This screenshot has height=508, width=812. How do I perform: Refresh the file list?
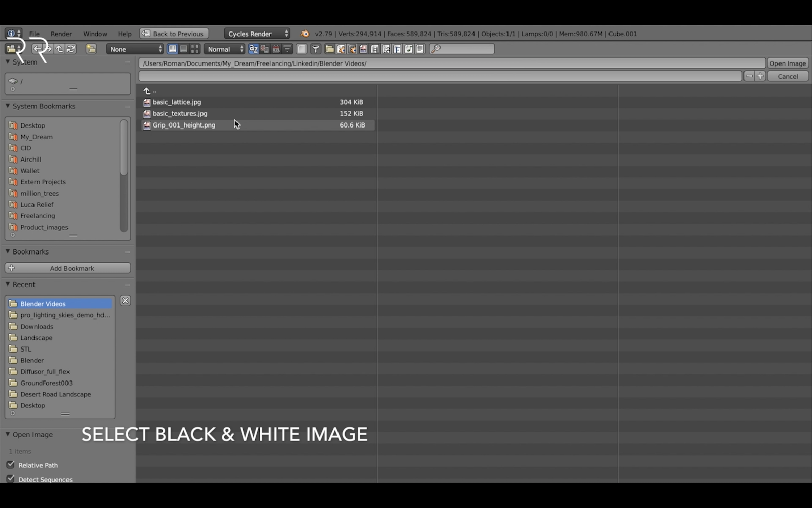70,49
